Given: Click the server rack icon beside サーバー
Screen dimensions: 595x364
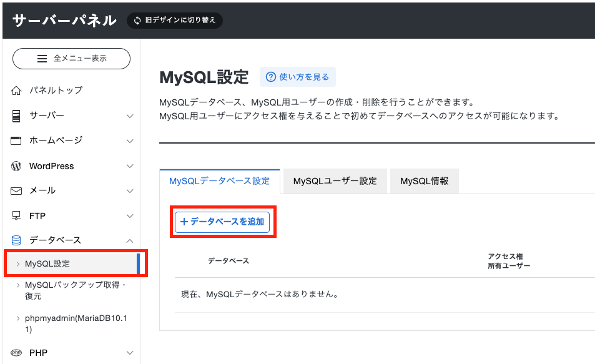Looking at the screenshot, I should pos(16,116).
